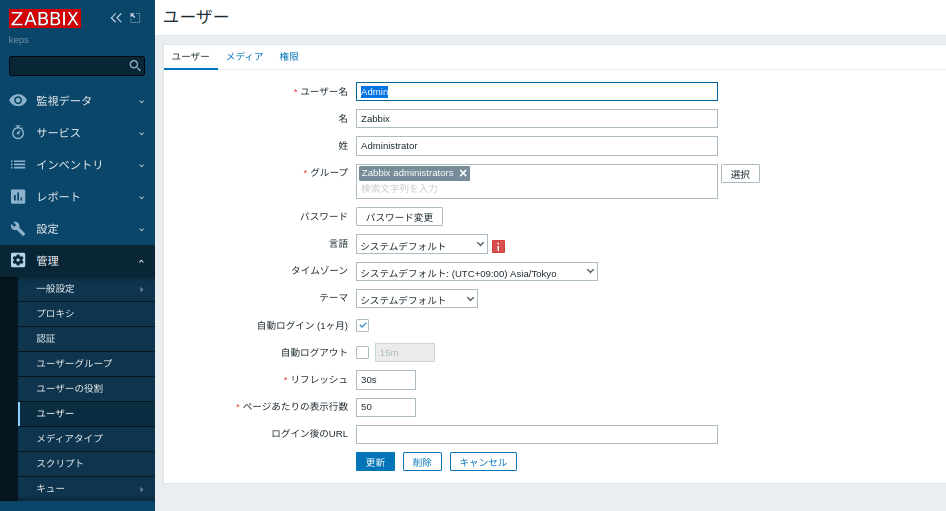Switch to the ユーザー tab
946x511 pixels.
click(x=191, y=57)
